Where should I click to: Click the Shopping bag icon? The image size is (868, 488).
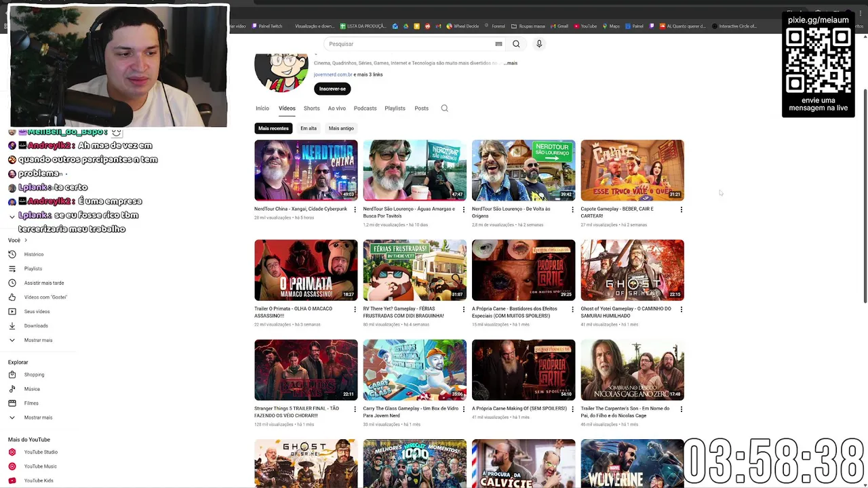coord(12,374)
